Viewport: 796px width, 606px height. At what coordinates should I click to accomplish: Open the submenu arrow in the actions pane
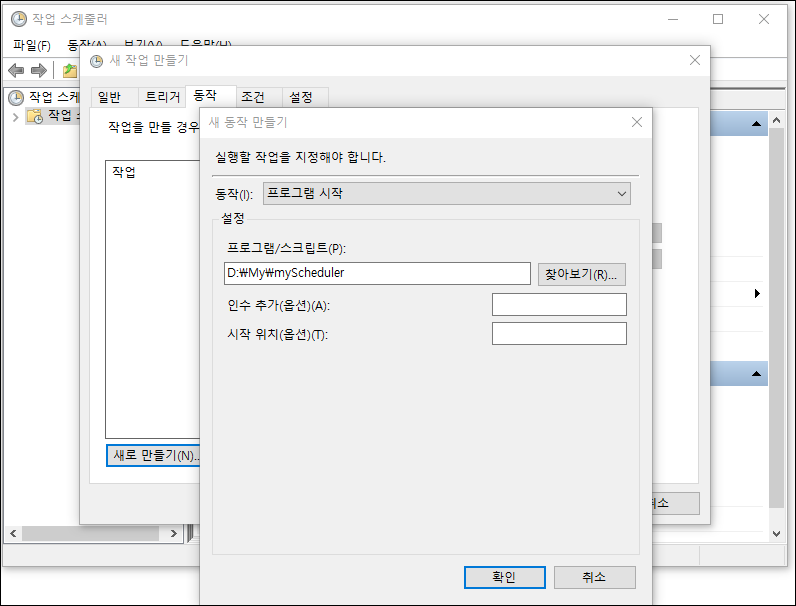click(757, 293)
